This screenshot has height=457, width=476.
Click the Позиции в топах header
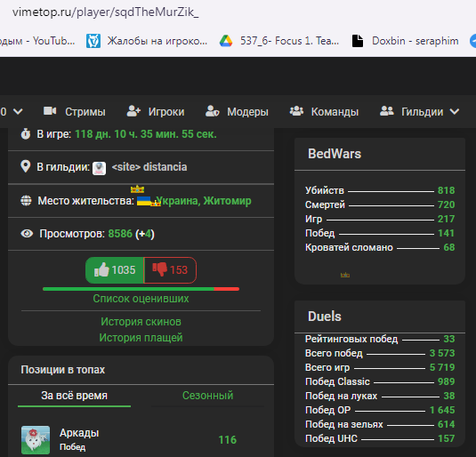tap(63, 370)
